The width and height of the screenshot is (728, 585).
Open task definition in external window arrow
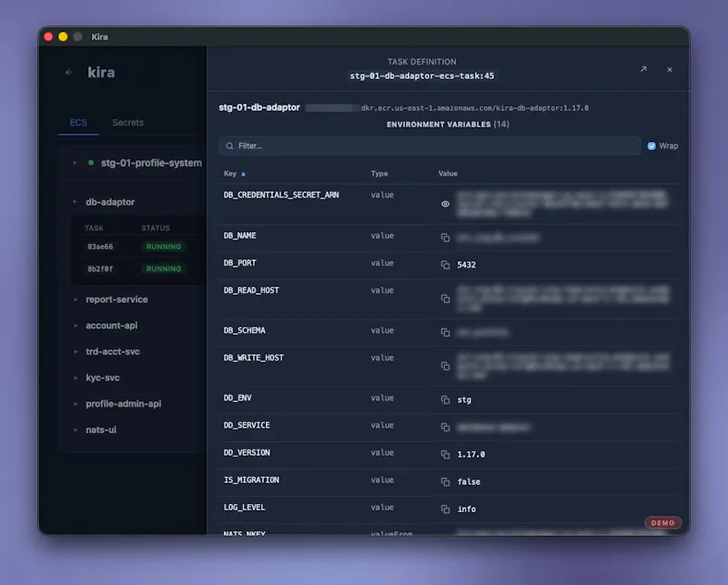pos(643,69)
